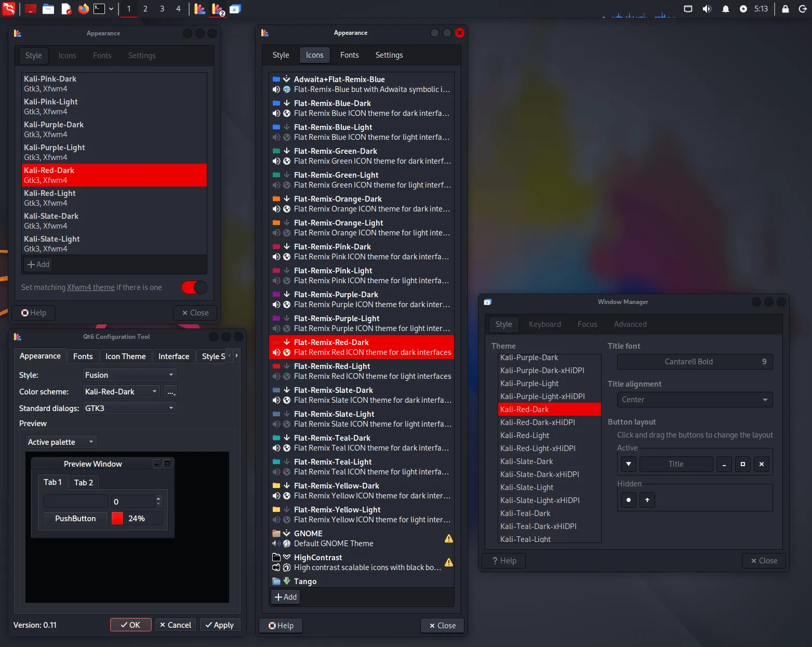The height and width of the screenshot is (647, 812).
Task: Open the file manager from the panel
Action: coord(48,9)
